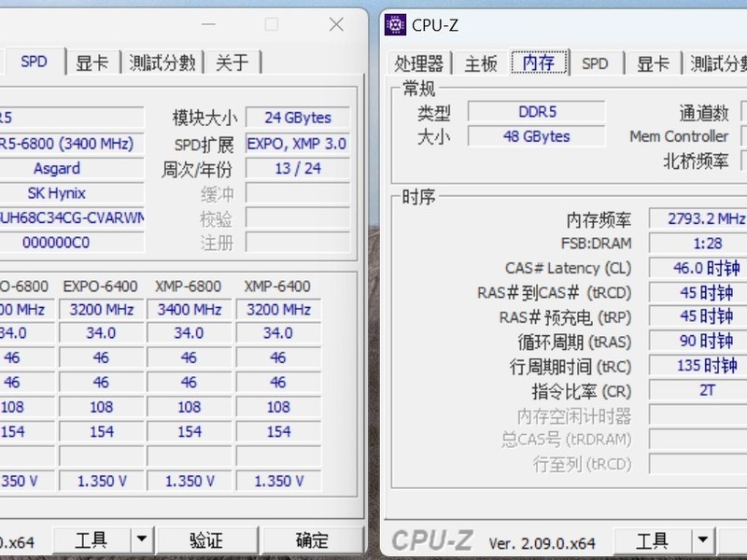This screenshot has height=560, width=747.
Task: Click the CPU-Z app icon in right window title bar
Action: coord(395,25)
